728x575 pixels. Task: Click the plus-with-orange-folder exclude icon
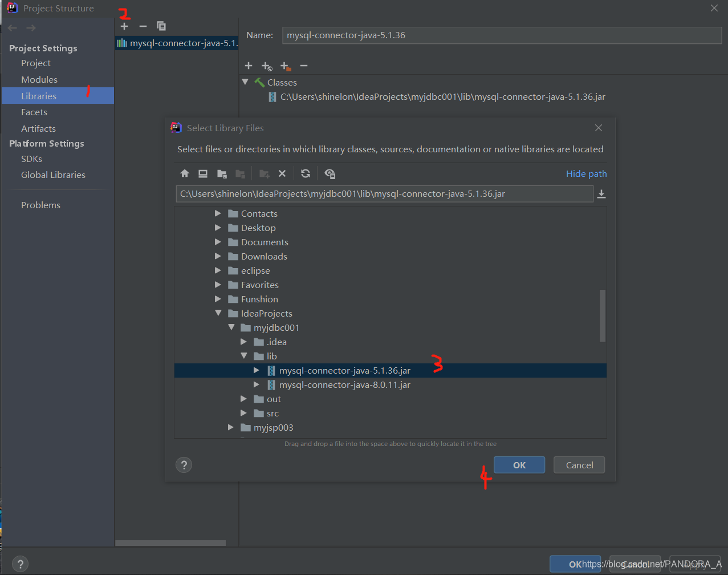tap(286, 66)
